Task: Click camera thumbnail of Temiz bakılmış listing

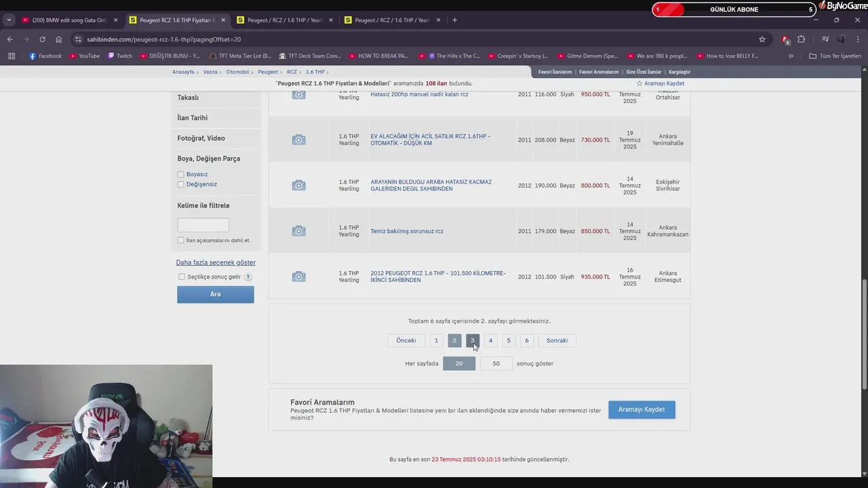Action: click(298, 231)
